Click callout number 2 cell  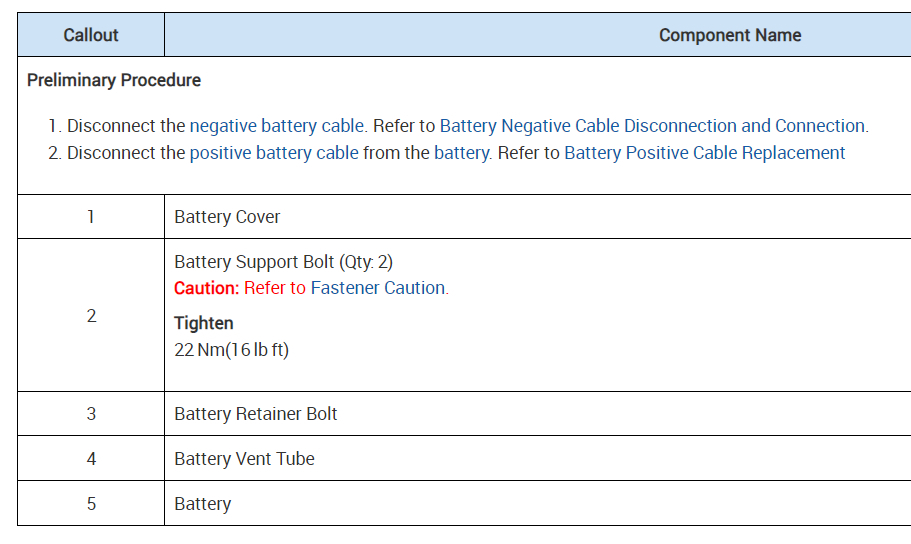coord(91,316)
